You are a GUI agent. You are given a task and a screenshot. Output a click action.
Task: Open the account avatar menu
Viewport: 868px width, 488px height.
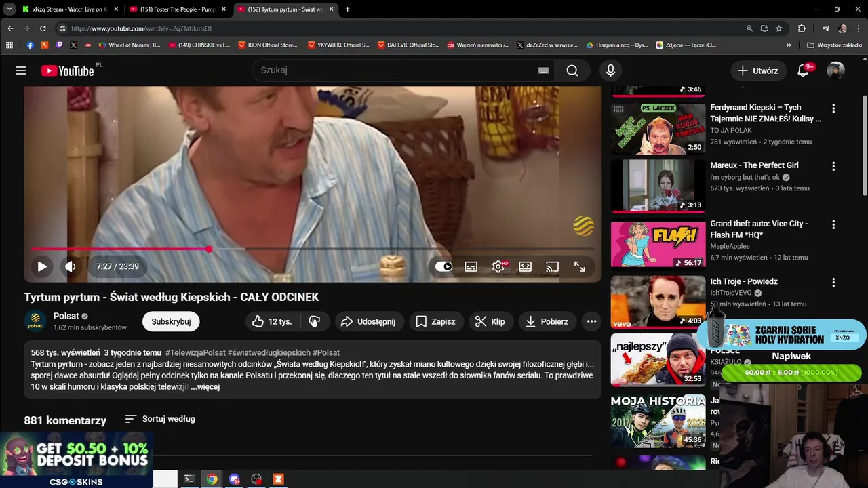pyautogui.click(x=835, y=70)
